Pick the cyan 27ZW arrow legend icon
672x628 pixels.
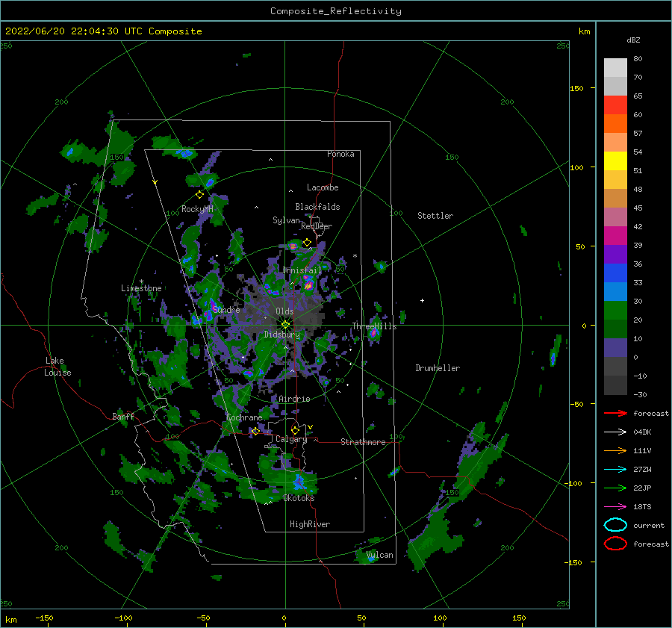[x=615, y=470]
